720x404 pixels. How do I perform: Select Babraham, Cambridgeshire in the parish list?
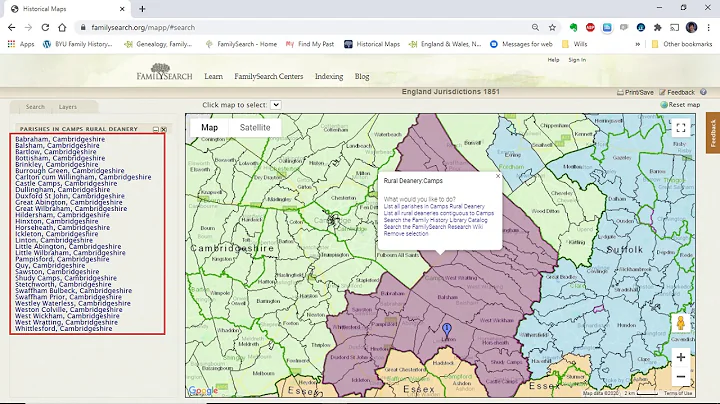pos(60,139)
